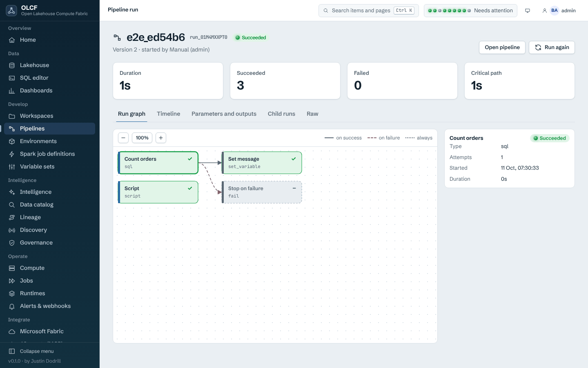Open Data catalog

(49, 204)
